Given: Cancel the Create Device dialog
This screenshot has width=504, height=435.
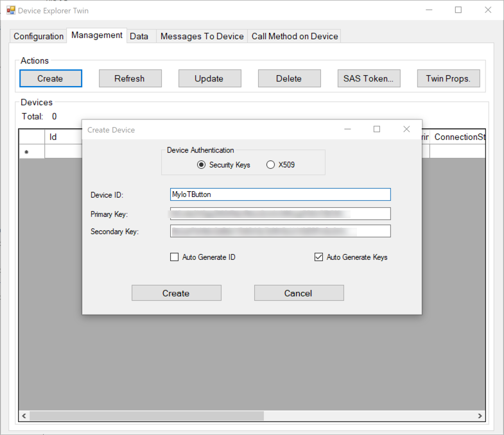Looking at the screenshot, I should point(299,293).
